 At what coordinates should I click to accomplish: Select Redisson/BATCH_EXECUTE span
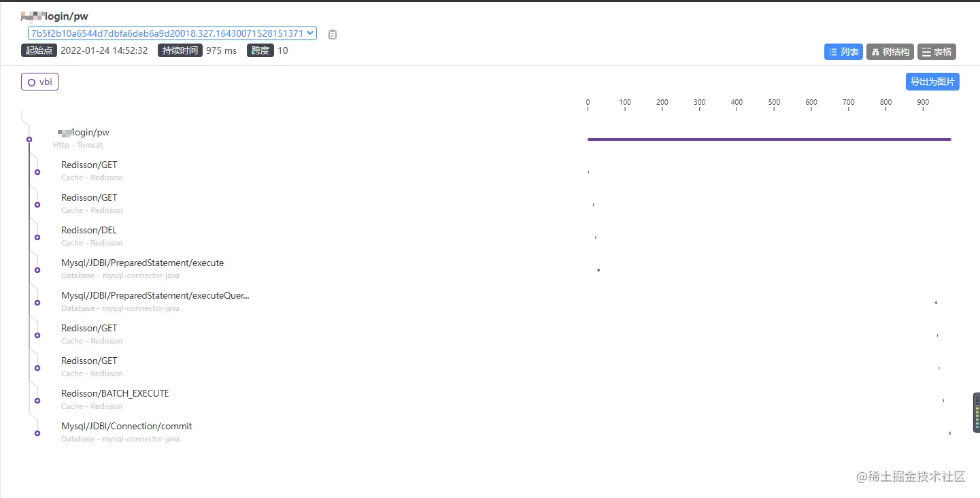pos(115,394)
